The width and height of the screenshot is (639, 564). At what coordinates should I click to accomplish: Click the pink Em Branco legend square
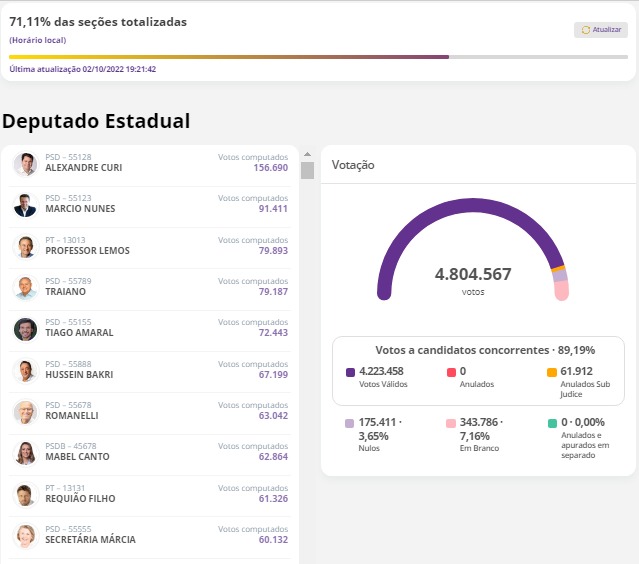click(450, 424)
